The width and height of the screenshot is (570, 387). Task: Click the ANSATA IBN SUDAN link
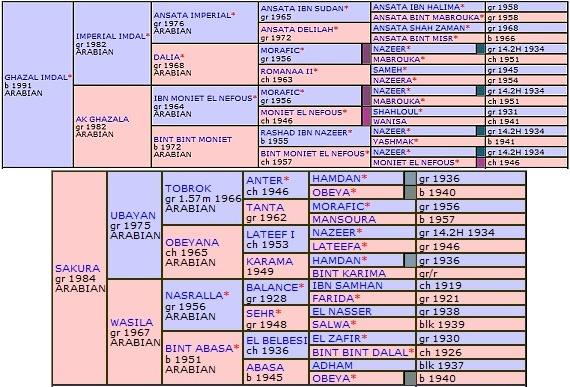click(x=302, y=8)
